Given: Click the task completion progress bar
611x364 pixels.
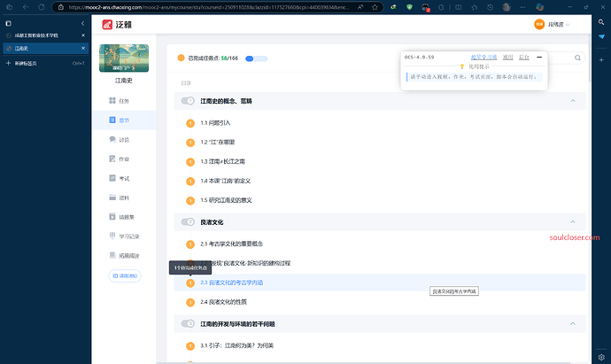Looking at the screenshot, I should (257, 58).
